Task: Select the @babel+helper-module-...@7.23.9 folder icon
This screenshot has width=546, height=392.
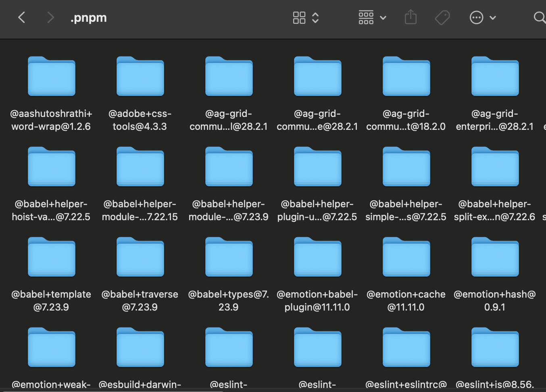Action: pos(229,167)
